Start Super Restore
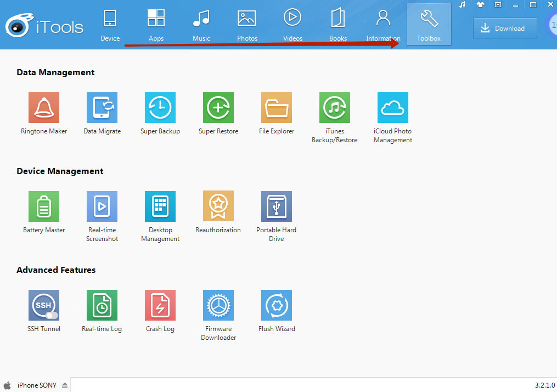Screen dimensions: 557x392 218,108
